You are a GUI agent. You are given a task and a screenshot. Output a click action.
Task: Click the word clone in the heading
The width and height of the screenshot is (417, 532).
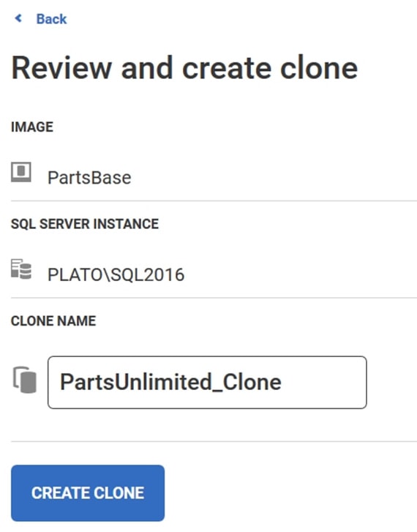pyautogui.click(x=319, y=69)
